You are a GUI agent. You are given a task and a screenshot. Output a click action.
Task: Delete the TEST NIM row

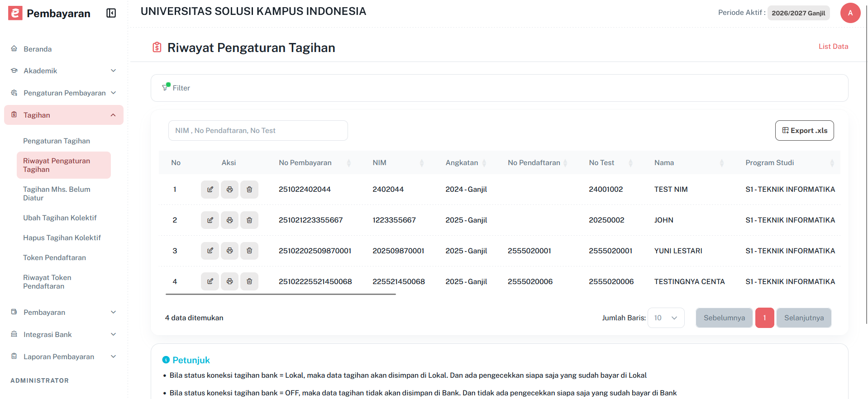(249, 189)
